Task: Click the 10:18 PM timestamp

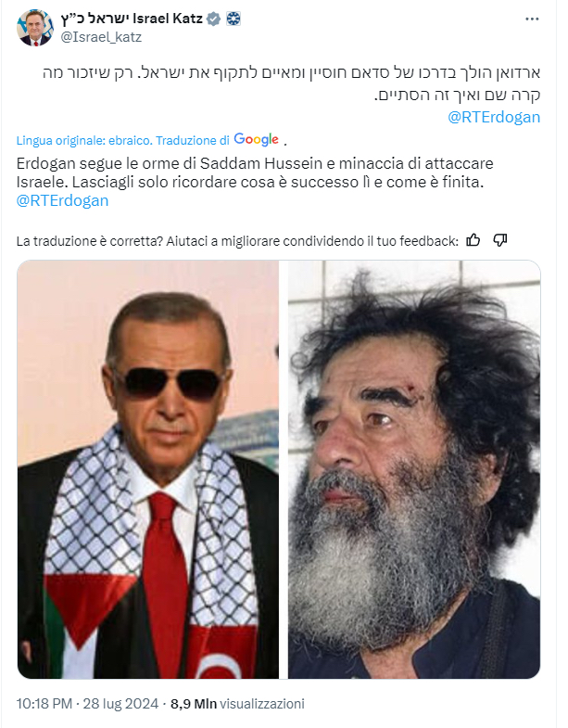Action: coord(44,704)
